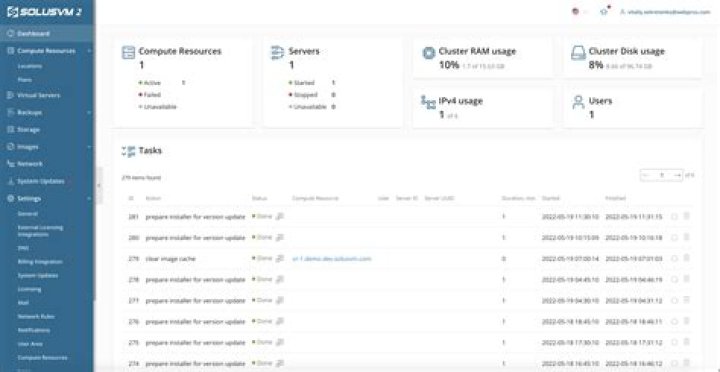720x372 pixels.
Task: Delete task 276 with trash icon
Action: point(686,321)
